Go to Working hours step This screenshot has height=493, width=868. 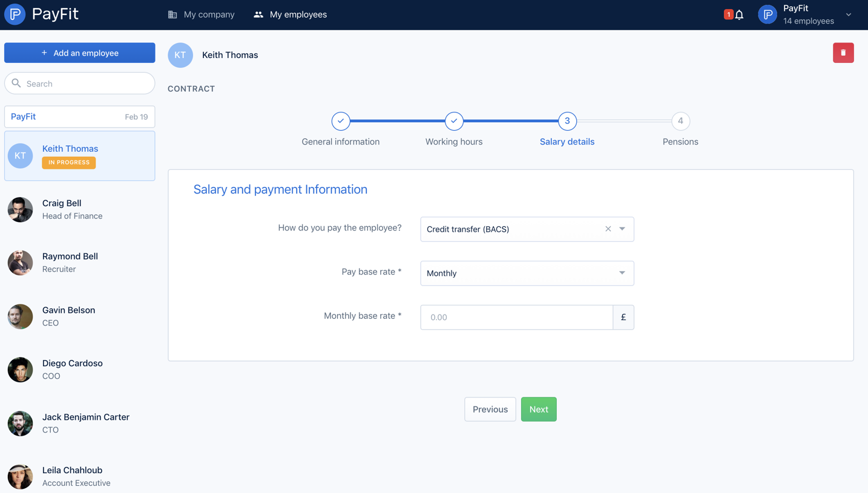(x=454, y=129)
